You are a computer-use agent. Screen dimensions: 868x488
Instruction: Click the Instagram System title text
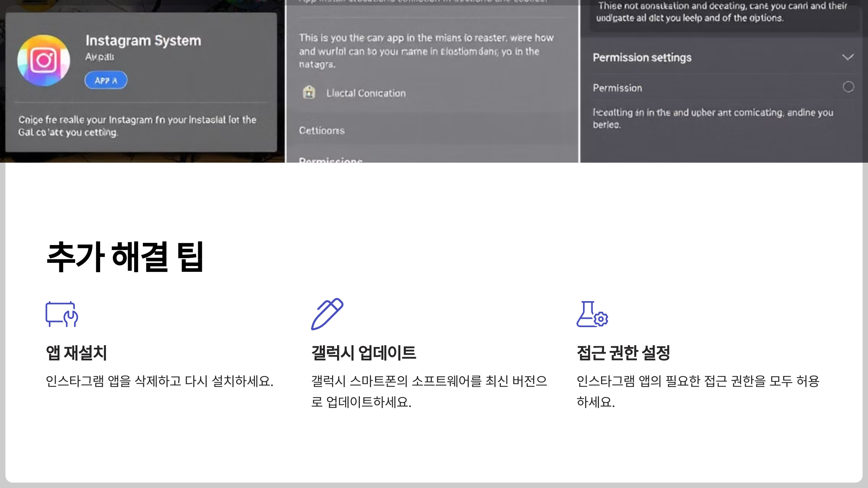coord(143,40)
